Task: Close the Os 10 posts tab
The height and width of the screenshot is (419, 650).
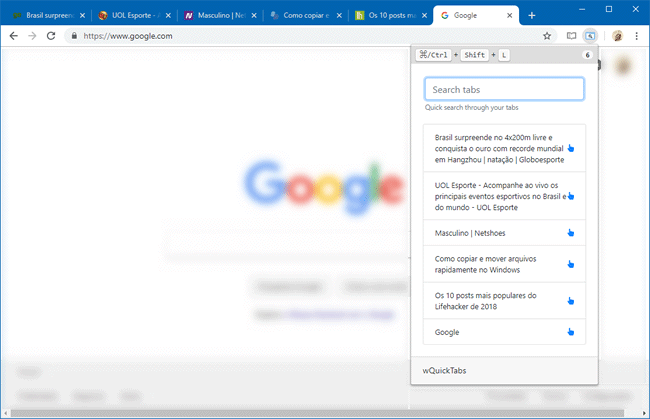Action: point(424,15)
